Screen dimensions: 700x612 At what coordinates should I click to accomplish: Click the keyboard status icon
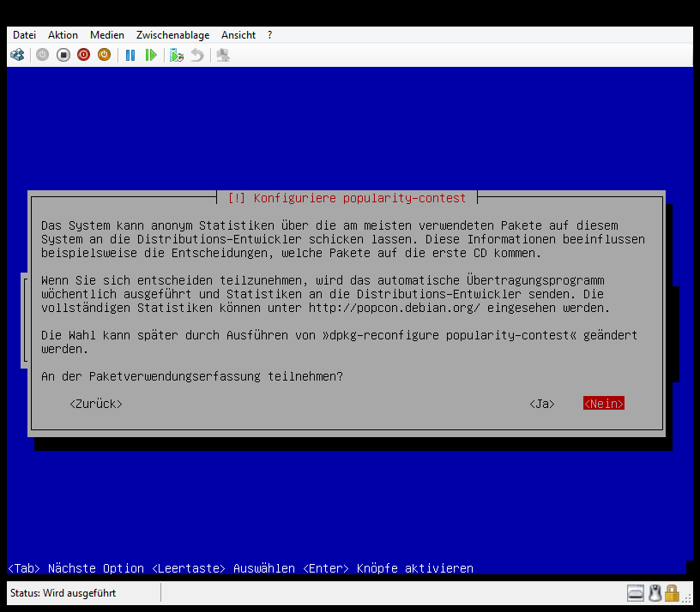[x=636, y=593]
